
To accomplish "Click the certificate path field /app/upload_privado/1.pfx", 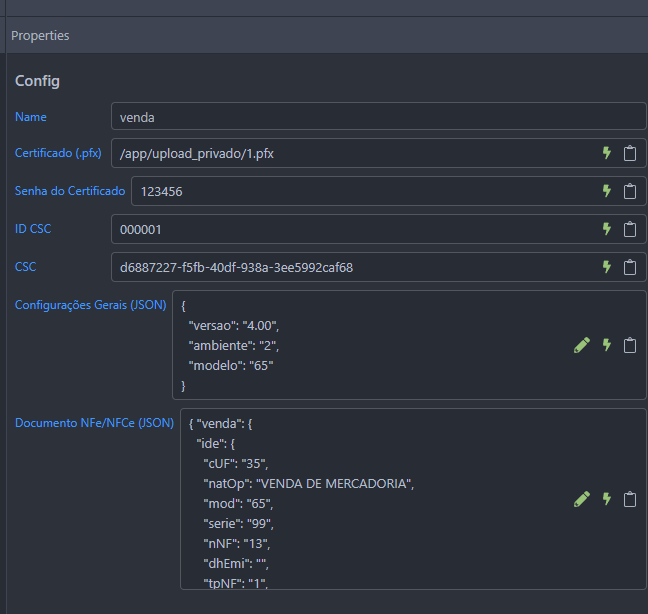I will pos(350,153).
